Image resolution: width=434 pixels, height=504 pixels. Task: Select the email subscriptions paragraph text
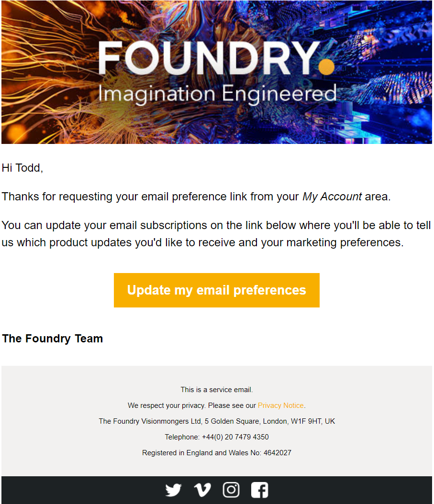click(216, 233)
